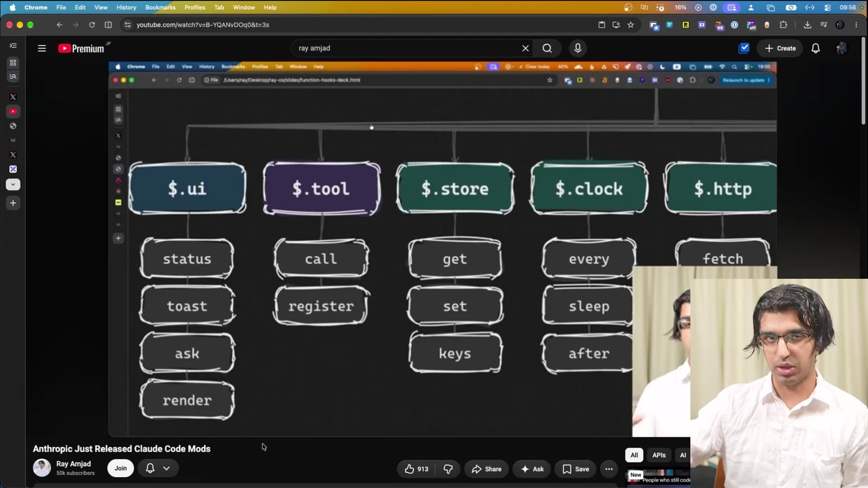Click the Ask button
The image size is (868, 488).
coord(532,469)
